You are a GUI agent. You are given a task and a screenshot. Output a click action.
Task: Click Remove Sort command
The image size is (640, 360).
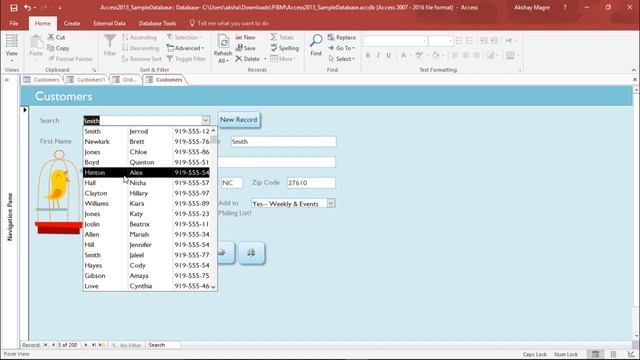point(142,59)
